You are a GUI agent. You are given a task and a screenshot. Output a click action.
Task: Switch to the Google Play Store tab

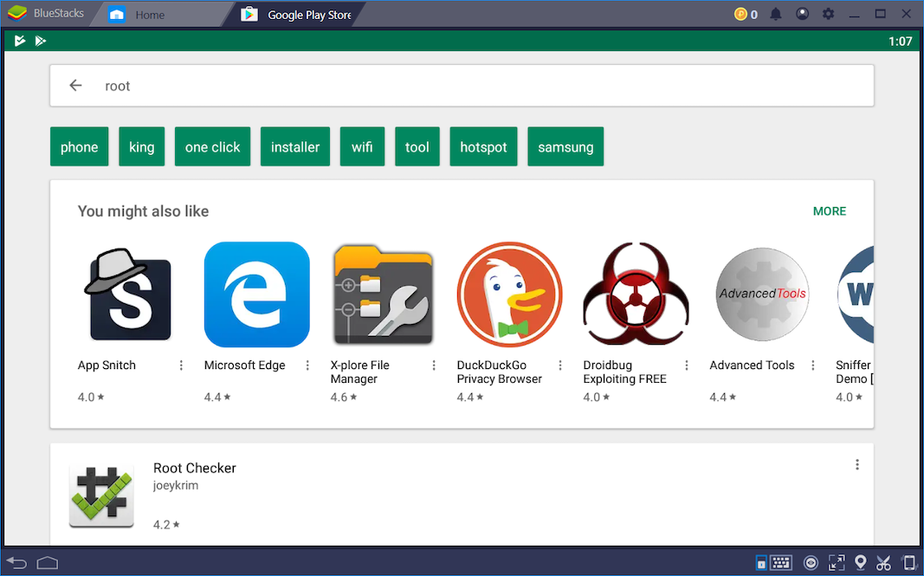296,14
